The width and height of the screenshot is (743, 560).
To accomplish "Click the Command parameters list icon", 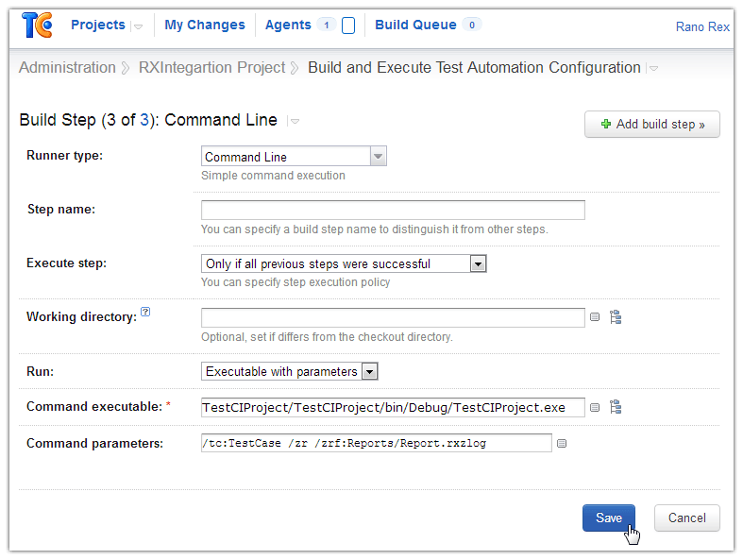I will pyautogui.click(x=562, y=443).
